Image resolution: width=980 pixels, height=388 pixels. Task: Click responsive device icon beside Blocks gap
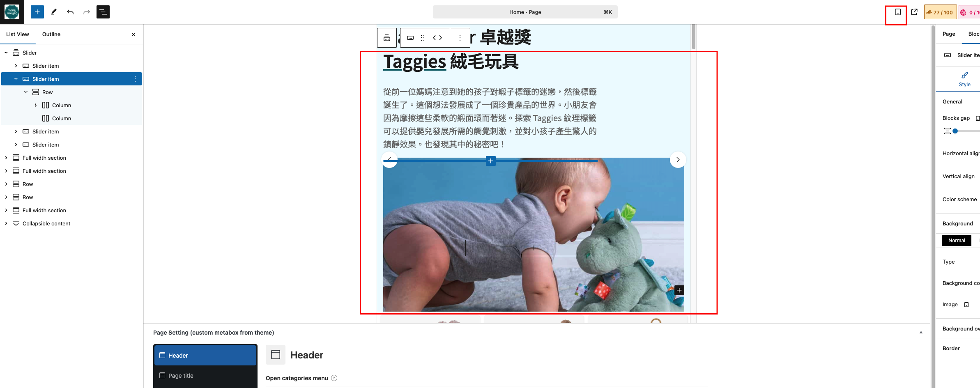pos(978,118)
